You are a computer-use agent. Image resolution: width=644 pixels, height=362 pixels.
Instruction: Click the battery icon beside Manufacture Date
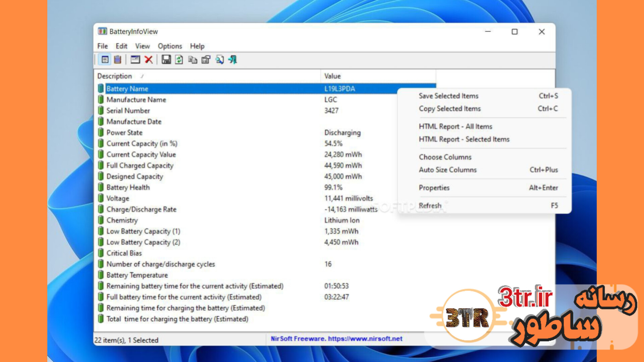point(101,121)
